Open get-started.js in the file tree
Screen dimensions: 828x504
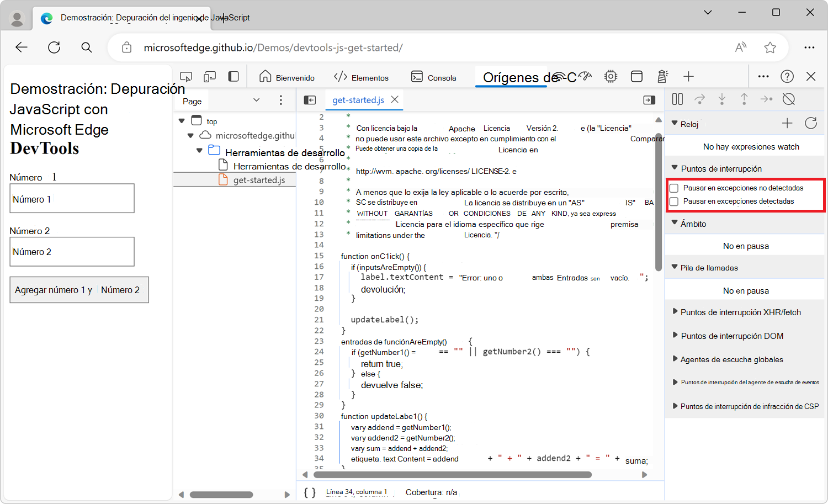pyautogui.click(x=259, y=180)
